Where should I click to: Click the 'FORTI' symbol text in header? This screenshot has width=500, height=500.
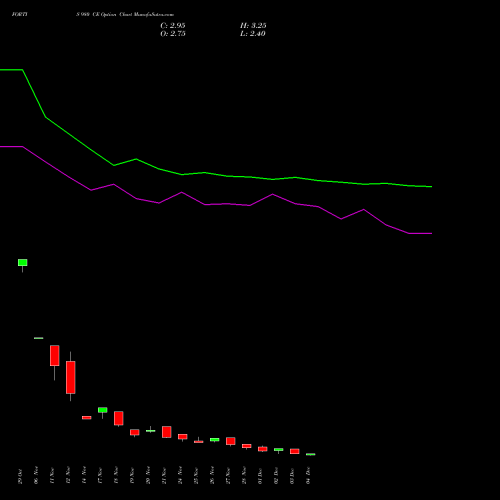click(x=20, y=15)
